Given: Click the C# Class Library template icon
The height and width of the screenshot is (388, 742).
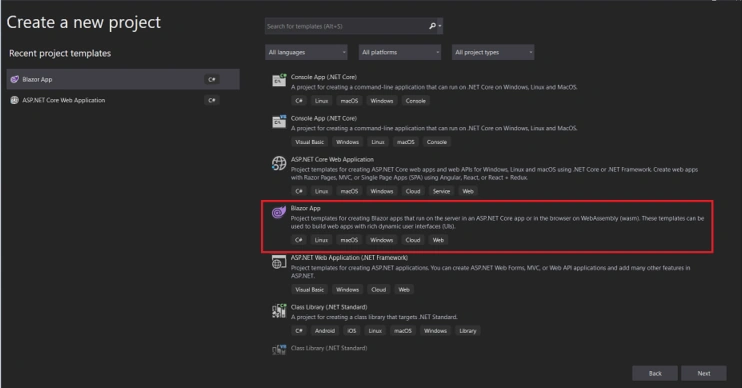Looking at the screenshot, I should 279,311.
